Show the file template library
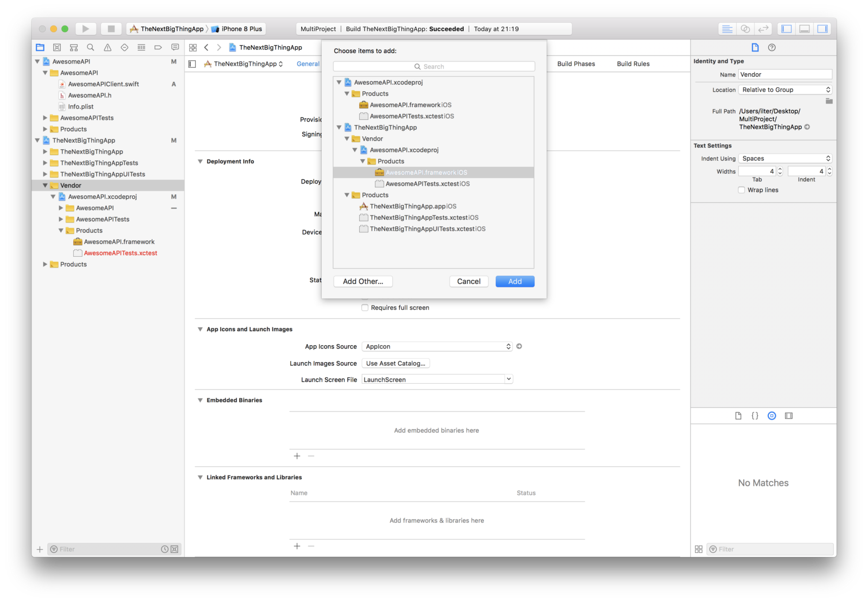Image resolution: width=868 pixels, height=602 pixels. tap(738, 416)
